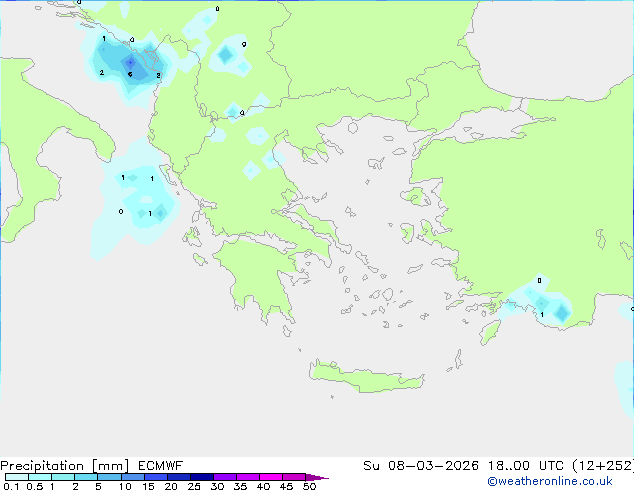Click the "15" legend scale label
The width and height of the screenshot is (634, 490).
point(148,486)
